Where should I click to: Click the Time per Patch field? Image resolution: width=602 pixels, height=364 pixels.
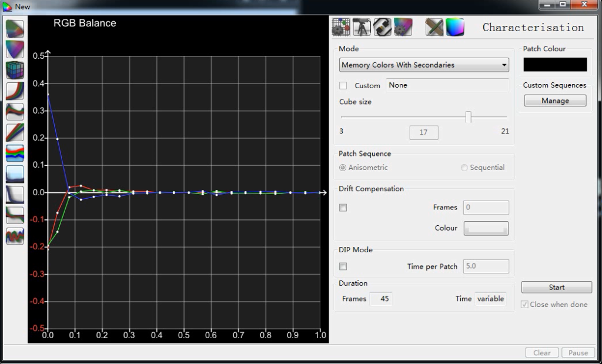[486, 266]
